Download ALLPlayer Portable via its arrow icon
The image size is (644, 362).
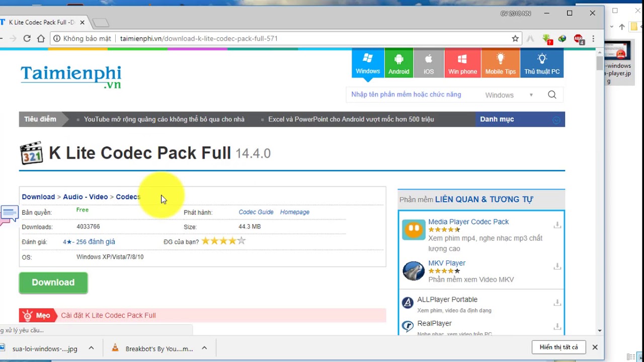click(557, 303)
